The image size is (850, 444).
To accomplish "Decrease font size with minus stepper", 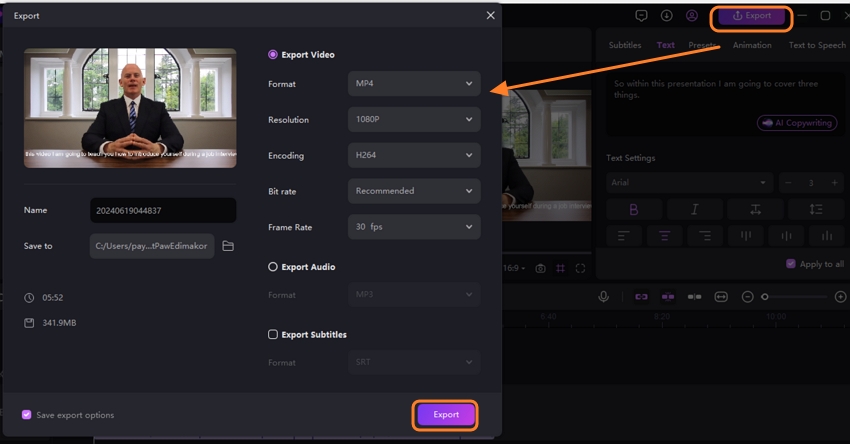I will [788, 183].
